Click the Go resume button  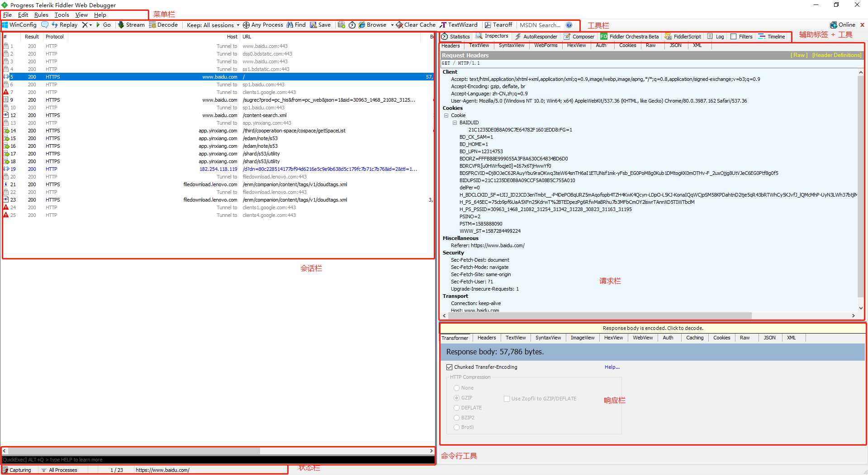(103, 25)
